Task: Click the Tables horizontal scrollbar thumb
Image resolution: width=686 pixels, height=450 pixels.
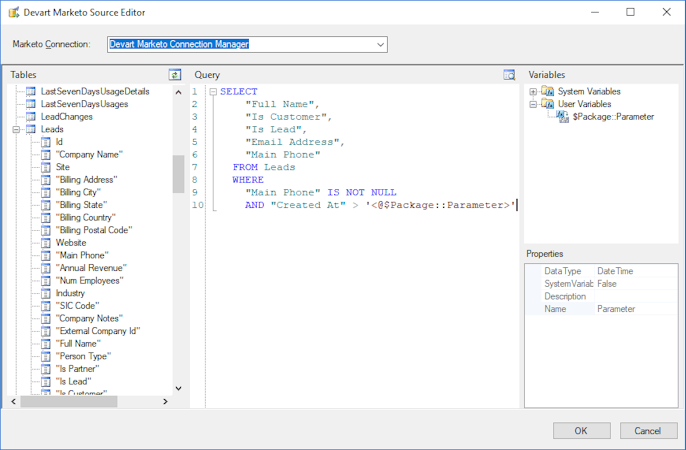Action: point(70,401)
